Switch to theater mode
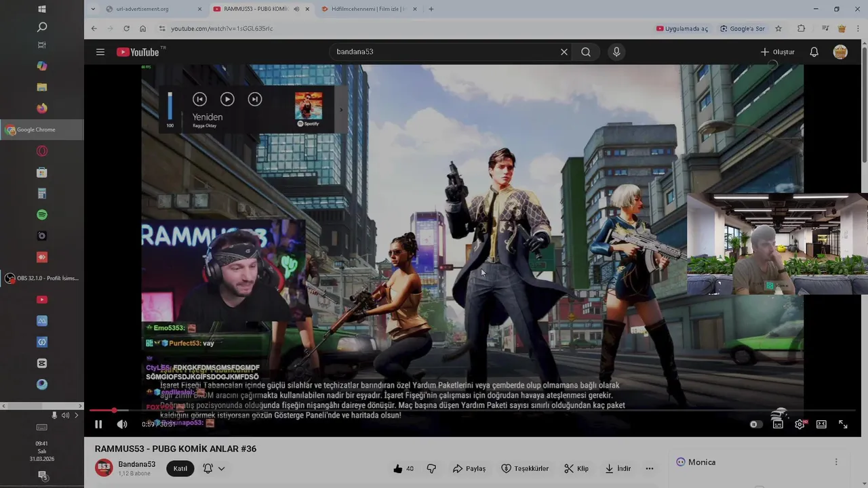This screenshot has height=488, width=868. coord(821,424)
